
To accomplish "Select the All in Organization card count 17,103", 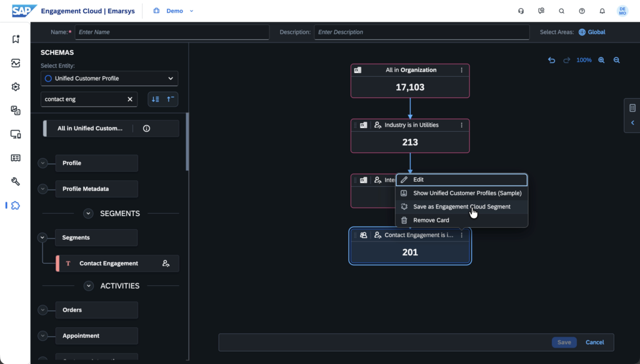I will click(x=410, y=87).
